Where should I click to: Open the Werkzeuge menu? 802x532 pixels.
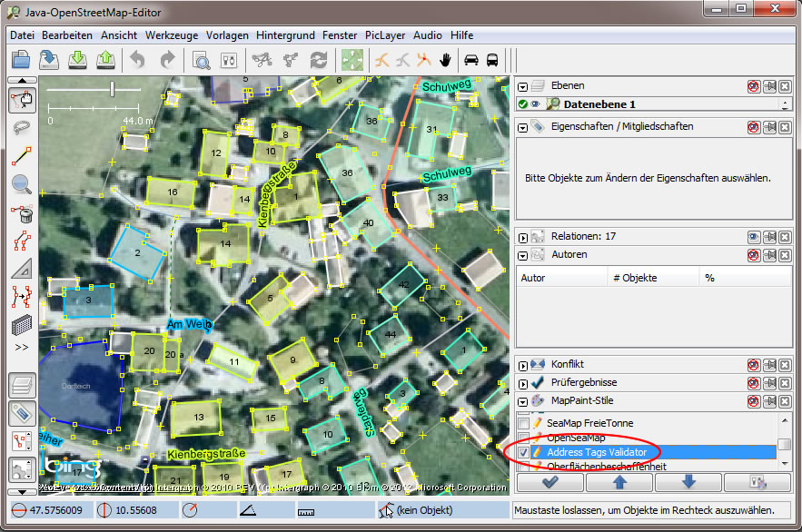point(173,34)
